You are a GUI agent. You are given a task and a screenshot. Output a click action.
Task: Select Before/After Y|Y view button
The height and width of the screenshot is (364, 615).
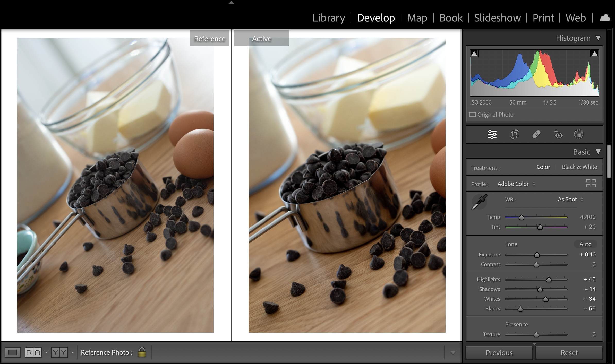[x=59, y=352]
